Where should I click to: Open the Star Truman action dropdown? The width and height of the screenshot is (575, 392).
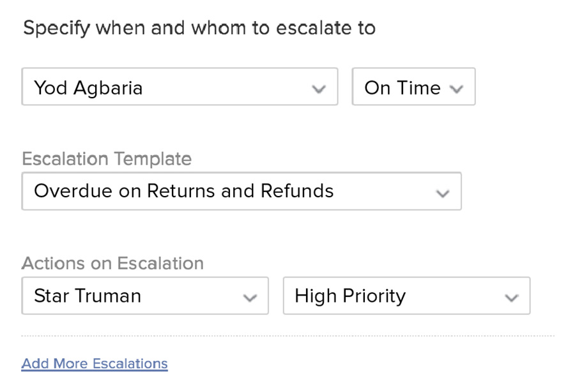coord(145,296)
